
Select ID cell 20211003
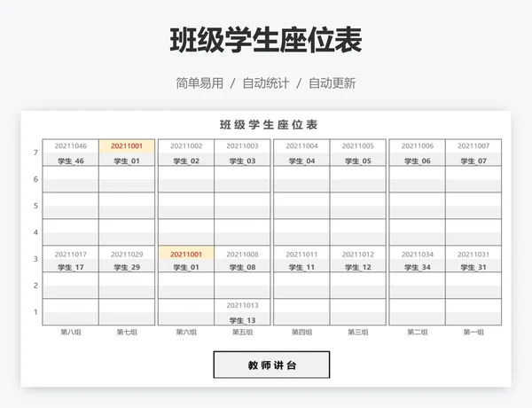coord(242,146)
